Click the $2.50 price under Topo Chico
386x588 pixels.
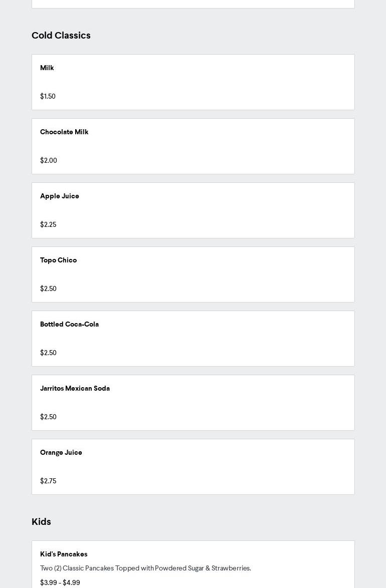click(x=48, y=289)
